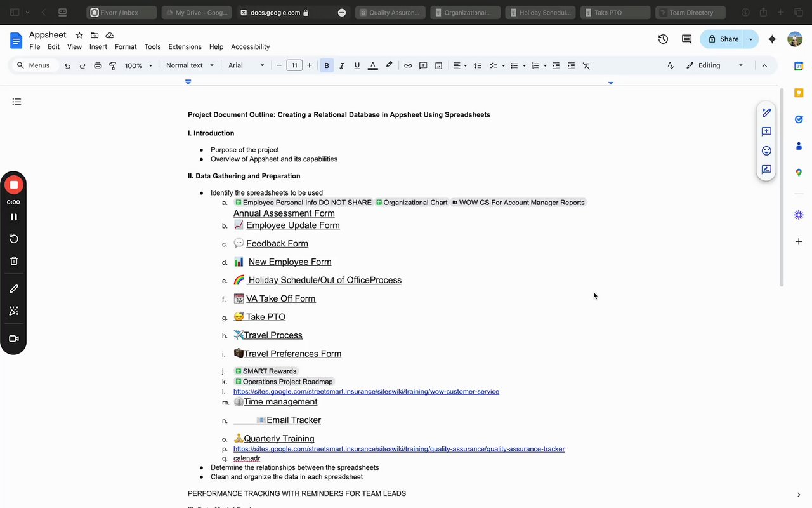Click the Add comment toolbar icon

pyautogui.click(x=423, y=65)
